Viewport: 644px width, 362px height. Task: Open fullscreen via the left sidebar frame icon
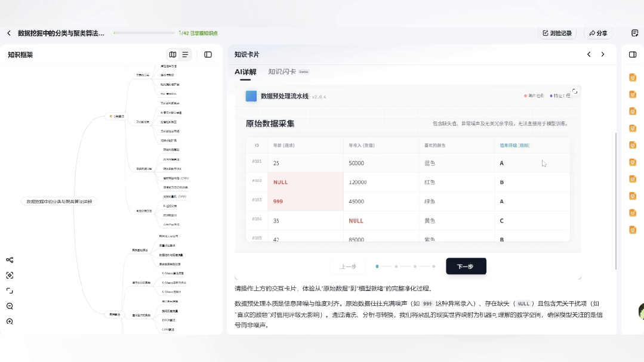point(10,290)
